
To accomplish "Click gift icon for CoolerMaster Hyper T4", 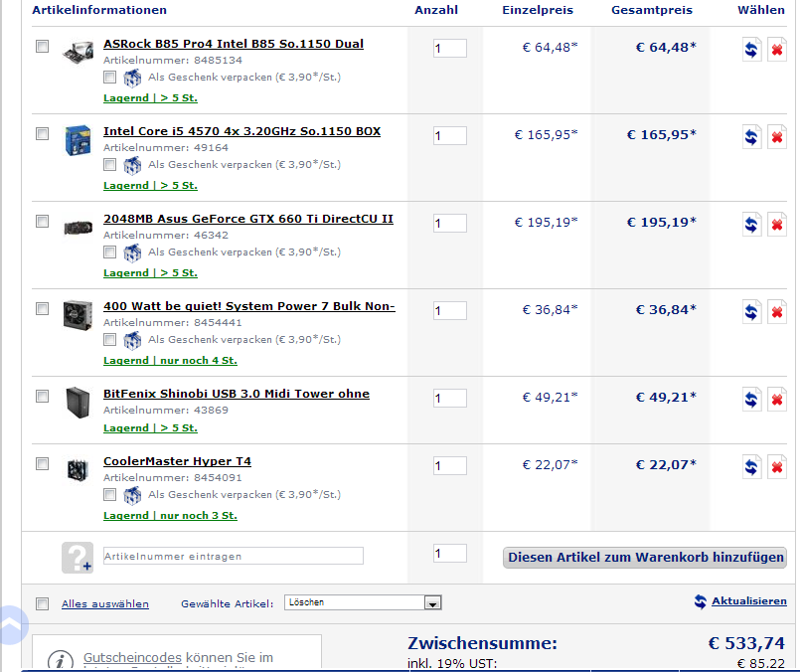I will 132,495.
